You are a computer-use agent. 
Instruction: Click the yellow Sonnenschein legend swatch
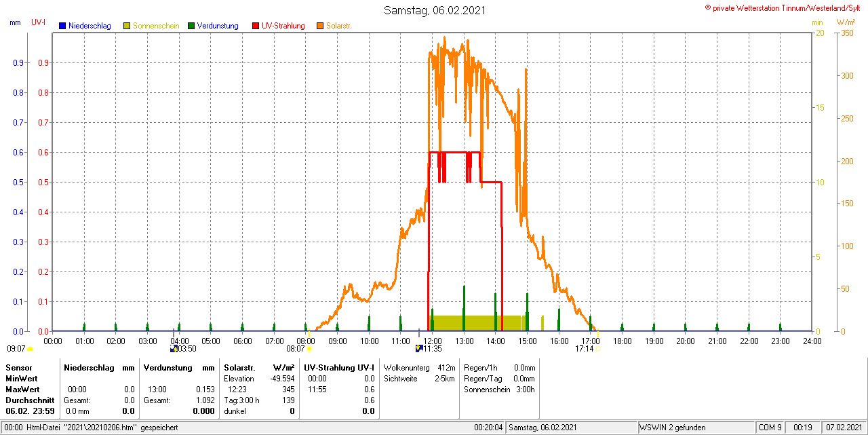pos(127,26)
